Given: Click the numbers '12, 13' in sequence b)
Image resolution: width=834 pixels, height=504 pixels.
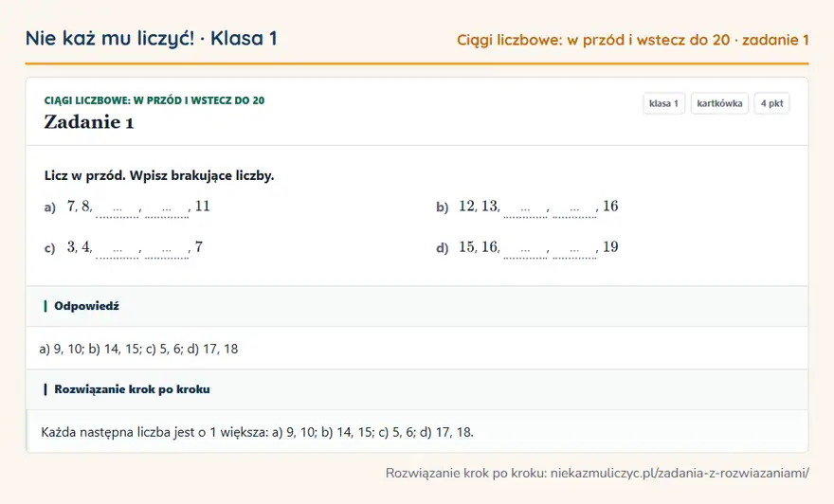Looking at the screenshot, I should [480, 207].
